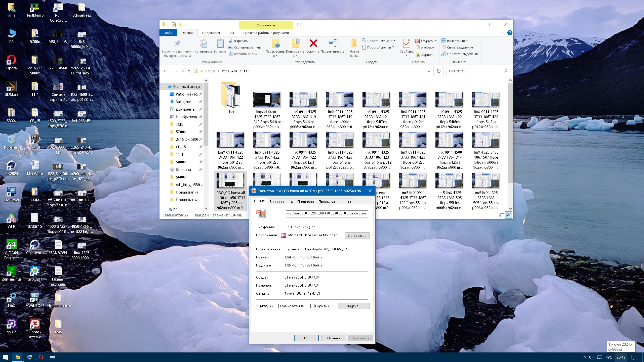644x362 pixels.
Task: Click the New folder icon
Action: [354, 44]
